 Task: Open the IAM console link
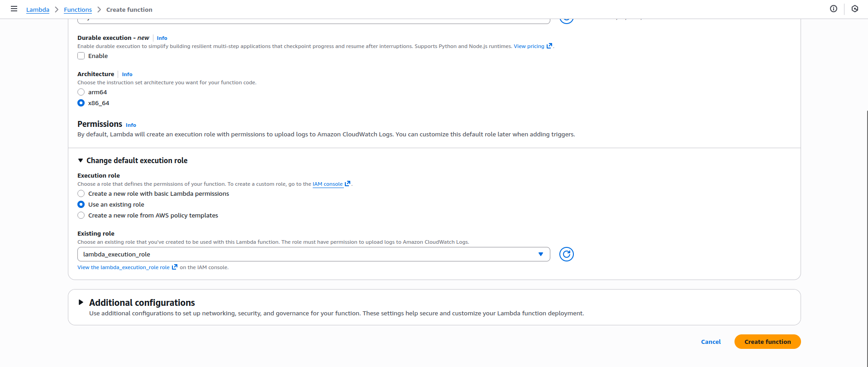(x=328, y=184)
